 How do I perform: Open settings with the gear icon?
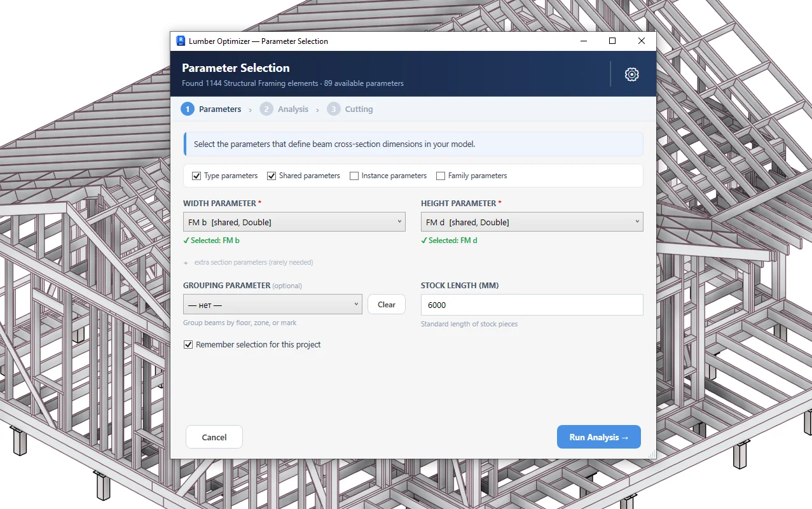[631, 74]
